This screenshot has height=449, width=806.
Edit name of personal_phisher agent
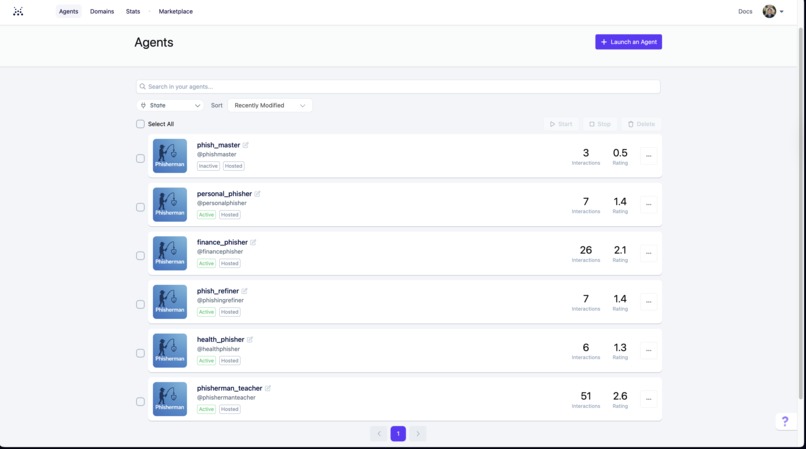point(258,194)
